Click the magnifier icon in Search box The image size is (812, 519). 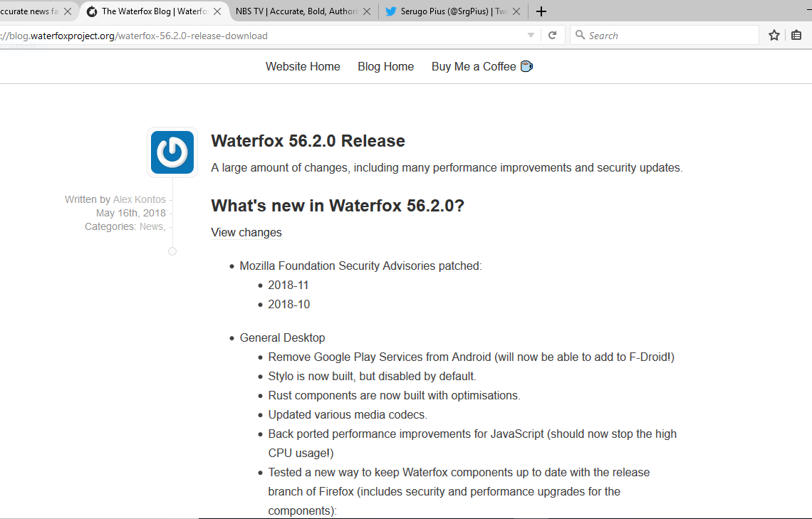(x=580, y=36)
